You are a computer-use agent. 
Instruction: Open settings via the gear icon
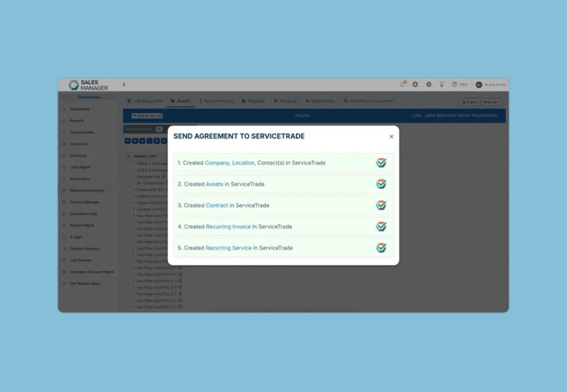tap(429, 85)
